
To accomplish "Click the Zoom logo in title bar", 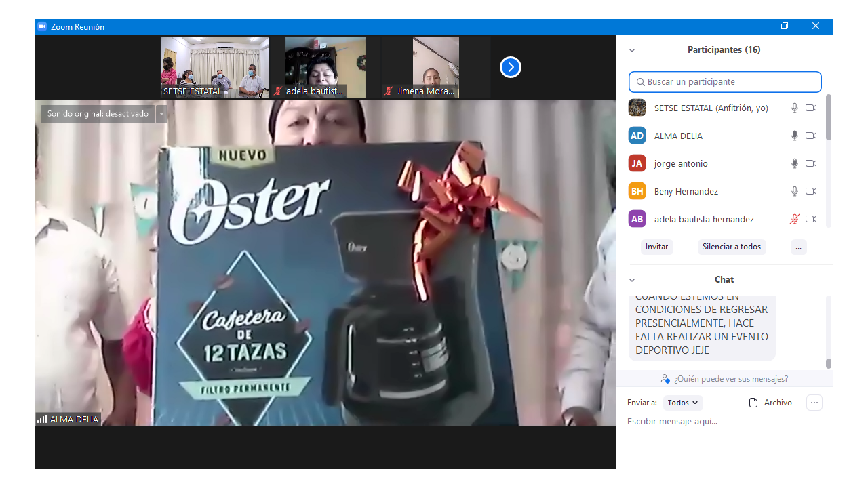I will 42,26.
